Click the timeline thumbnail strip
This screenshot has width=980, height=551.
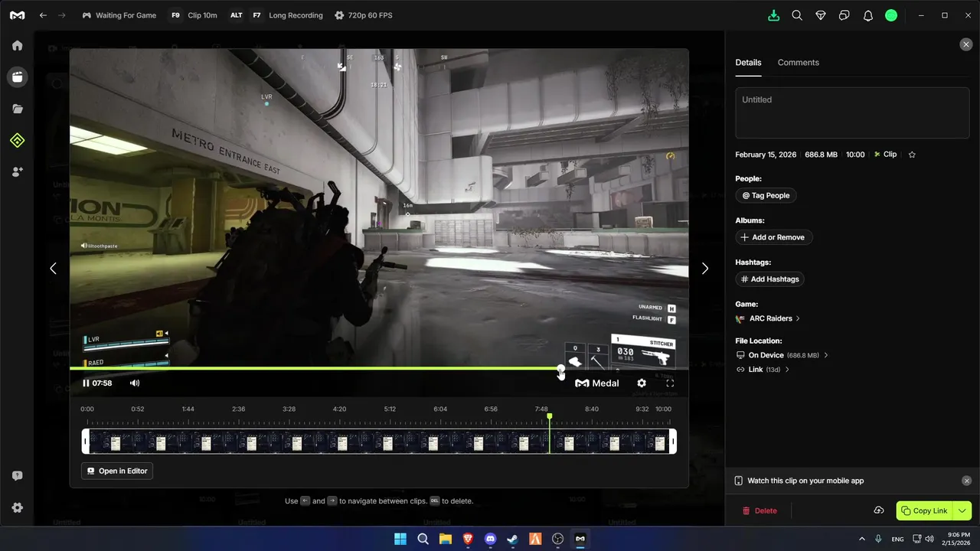point(379,442)
